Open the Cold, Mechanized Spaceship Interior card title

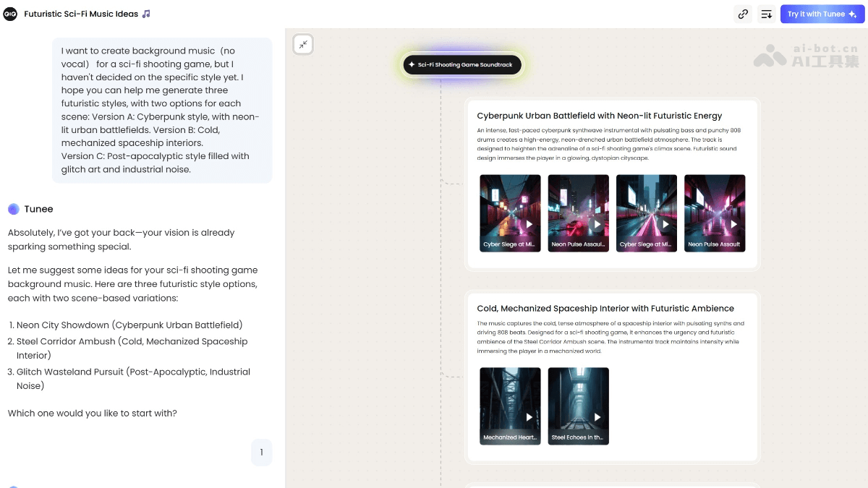click(x=605, y=309)
